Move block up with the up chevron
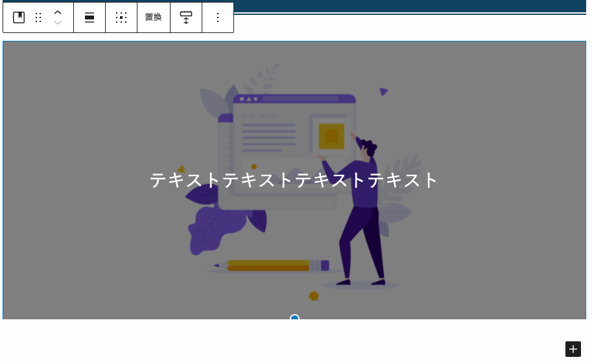The image size is (592, 364). (x=58, y=12)
